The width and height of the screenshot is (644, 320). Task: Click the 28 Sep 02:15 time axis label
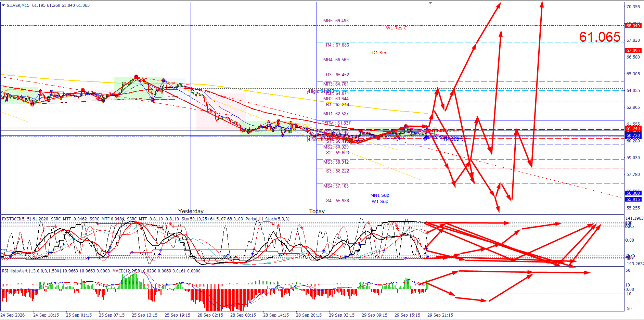click(x=210, y=315)
